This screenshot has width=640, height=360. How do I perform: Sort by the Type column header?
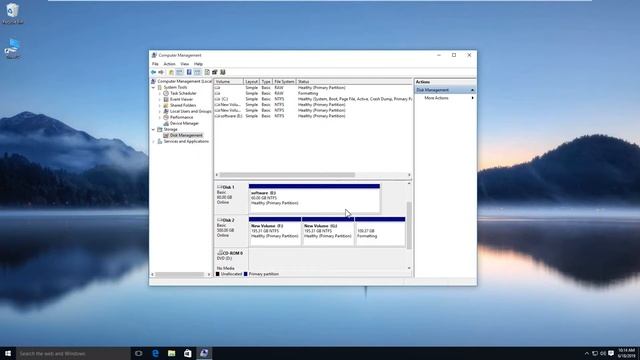click(x=266, y=82)
